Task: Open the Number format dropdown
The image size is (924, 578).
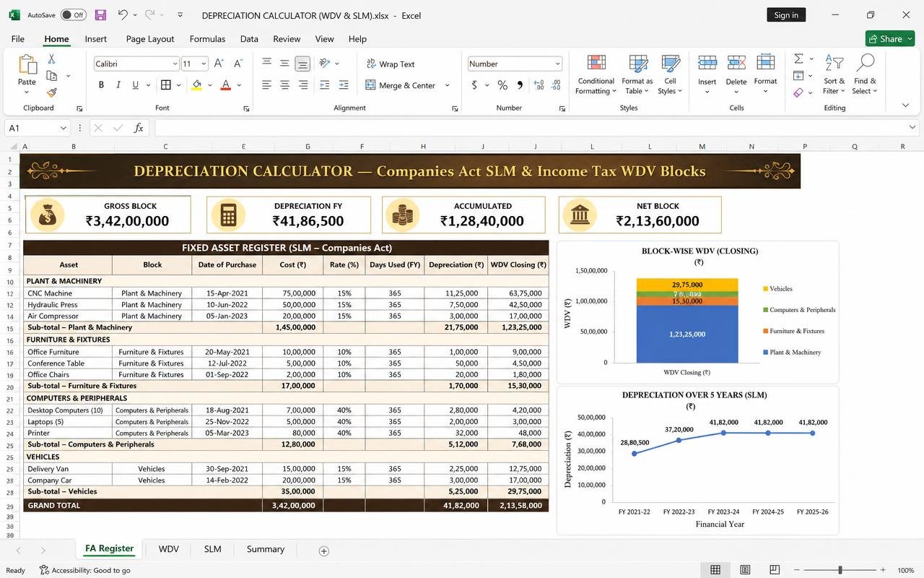Action: coord(557,64)
